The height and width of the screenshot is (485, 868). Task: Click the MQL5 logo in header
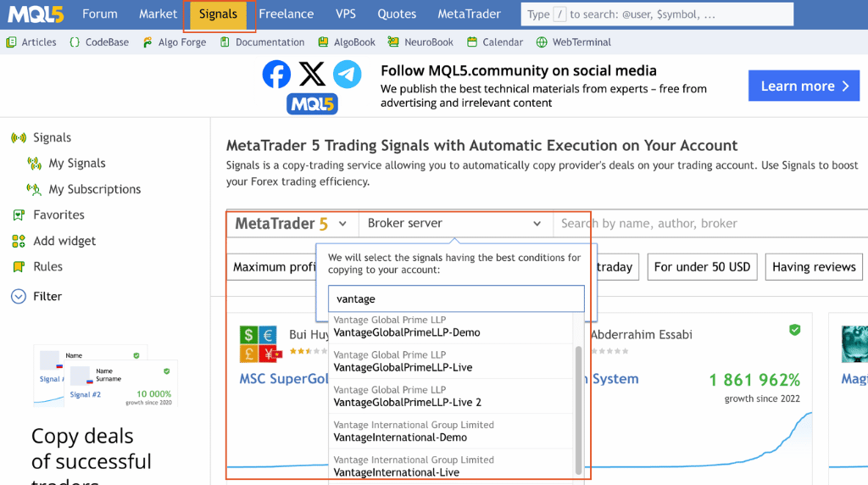pos(36,14)
